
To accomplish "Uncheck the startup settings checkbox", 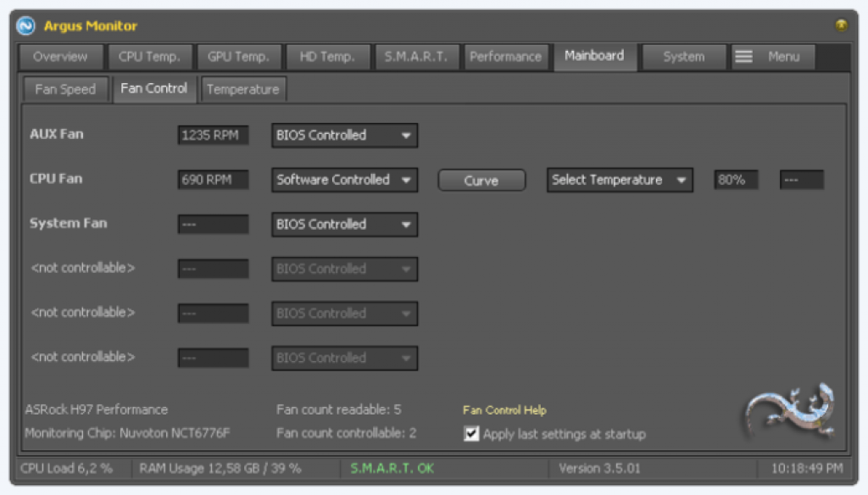I will point(470,434).
